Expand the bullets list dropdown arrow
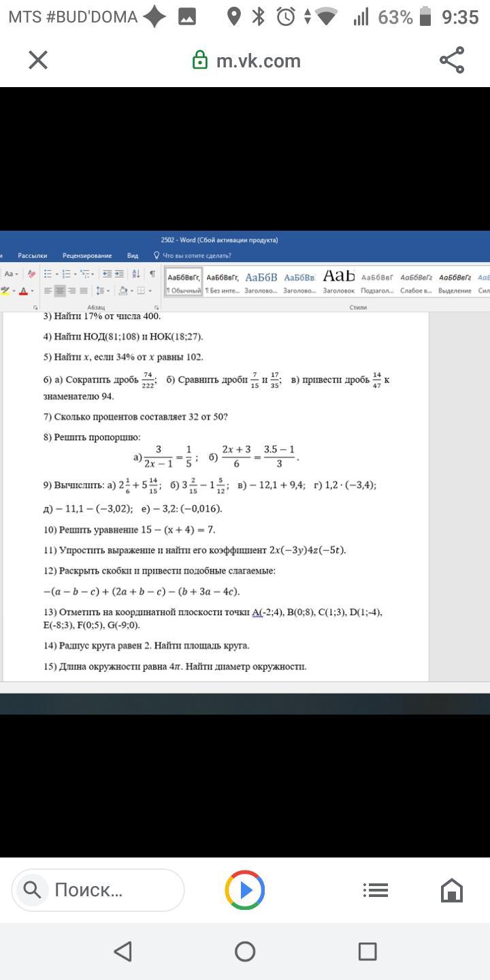 (56, 274)
